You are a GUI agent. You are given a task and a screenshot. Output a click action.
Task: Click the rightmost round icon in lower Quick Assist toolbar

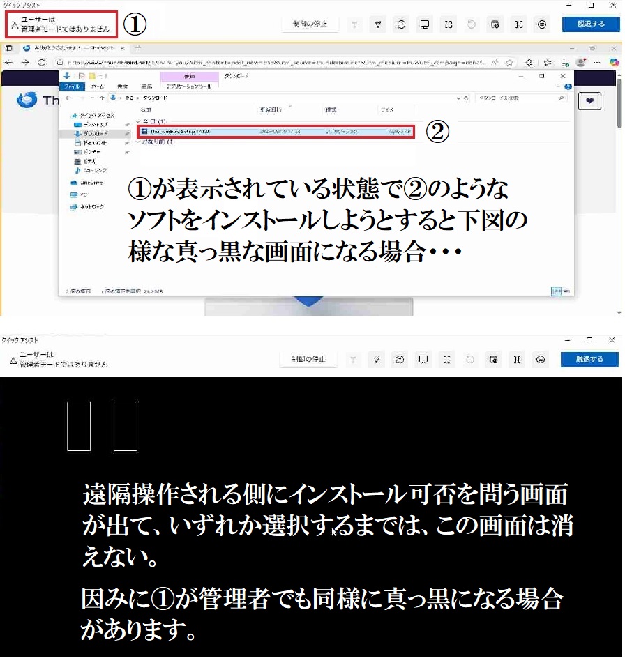(x=540, y=360)
